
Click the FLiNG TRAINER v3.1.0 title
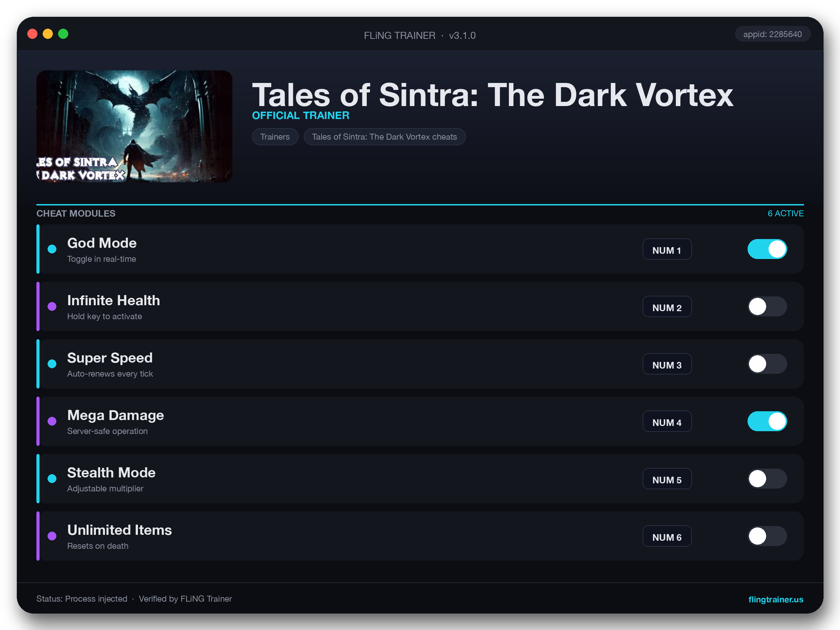pos(420,35)
